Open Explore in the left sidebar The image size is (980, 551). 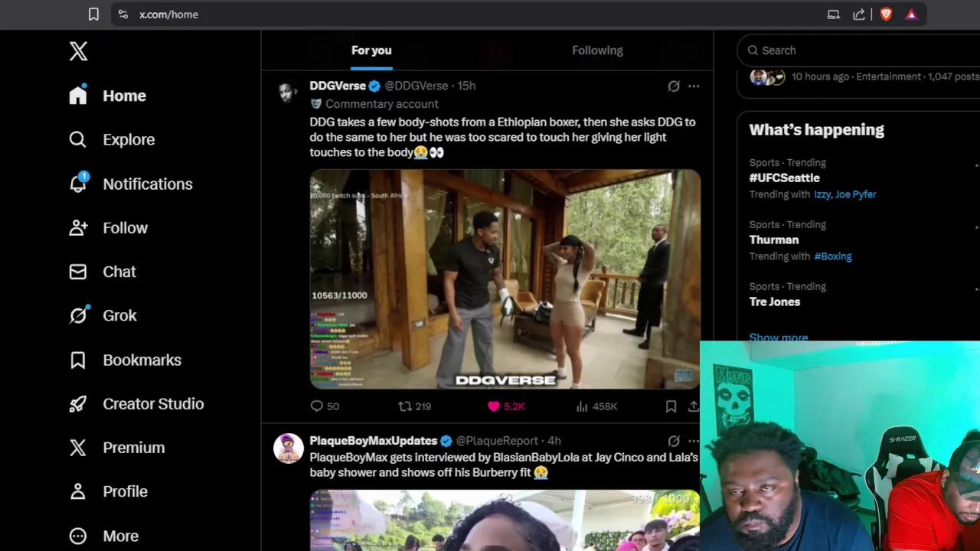(x=112, y=139)
